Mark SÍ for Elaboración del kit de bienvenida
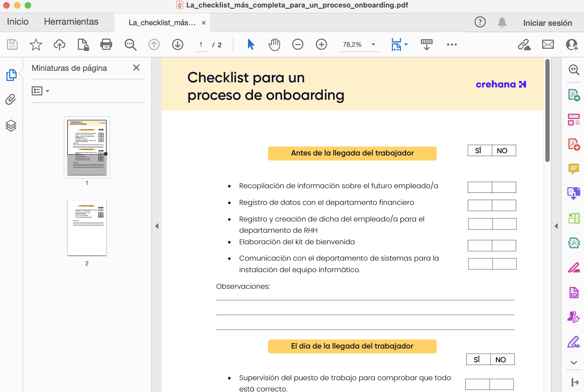 (x=480, y=245)
